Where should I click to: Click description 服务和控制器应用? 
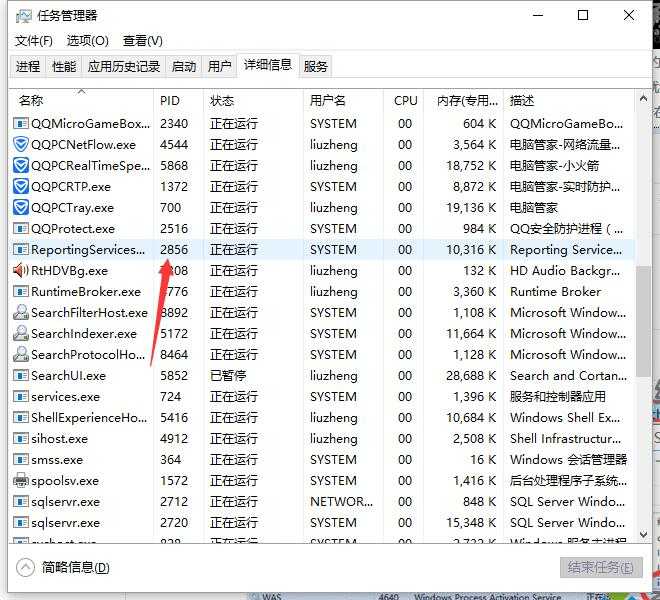(558, 397)
